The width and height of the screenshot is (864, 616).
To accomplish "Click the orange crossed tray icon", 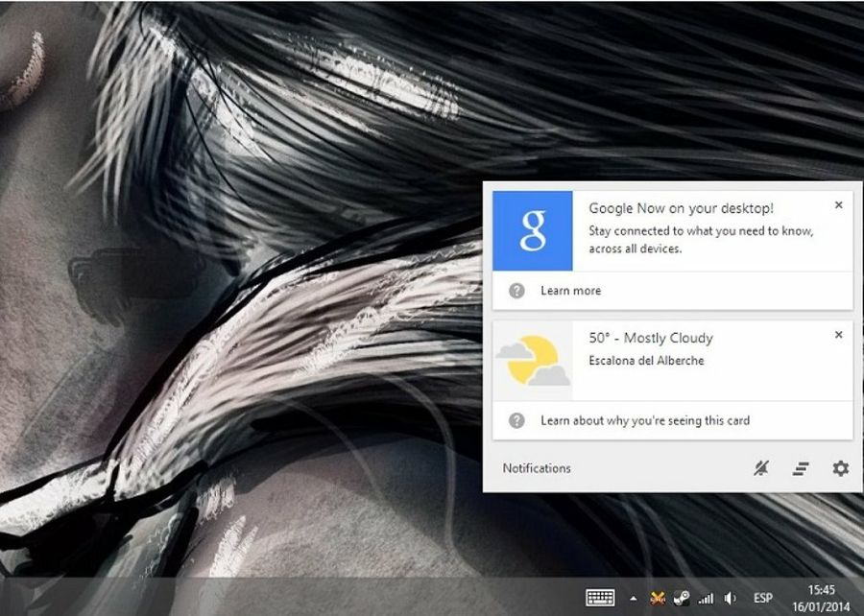I will click(658, 598).
